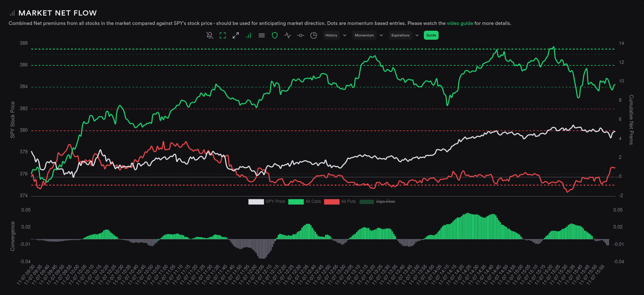
Task: Click the pie chart icon
Action: pos(314,35)
